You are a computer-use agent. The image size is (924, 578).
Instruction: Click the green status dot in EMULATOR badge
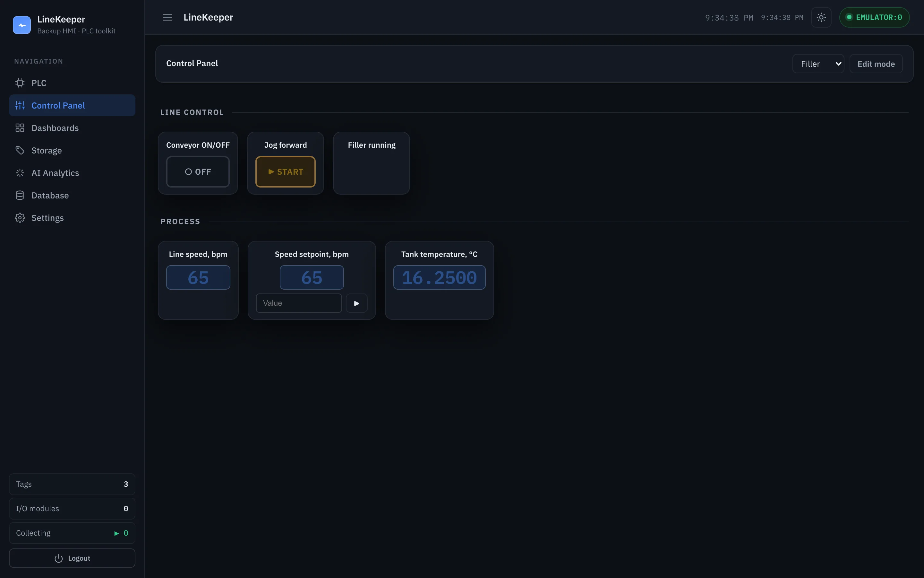click(x=849, y=17)
